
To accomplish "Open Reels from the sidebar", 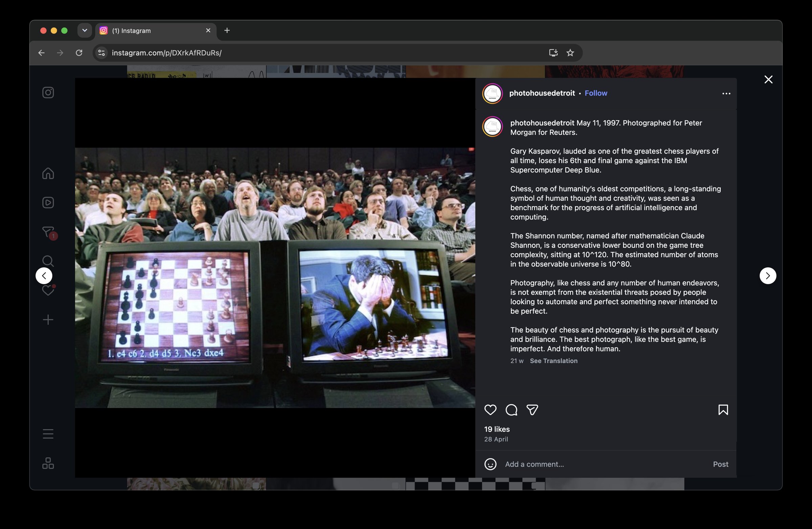I will click(x=48, y=202).
